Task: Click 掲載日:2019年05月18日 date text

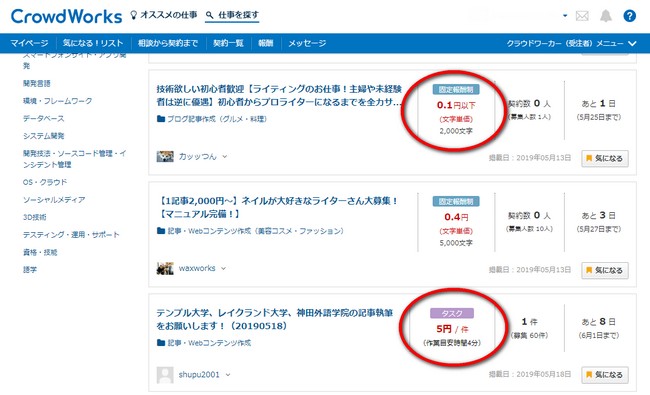Action: point(530,374)
